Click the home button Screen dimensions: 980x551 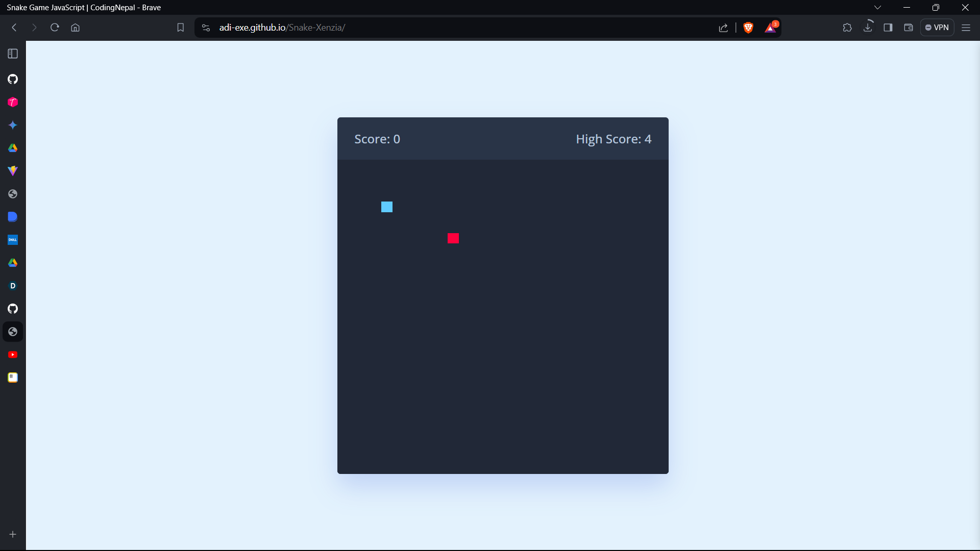tap(75, 28)
